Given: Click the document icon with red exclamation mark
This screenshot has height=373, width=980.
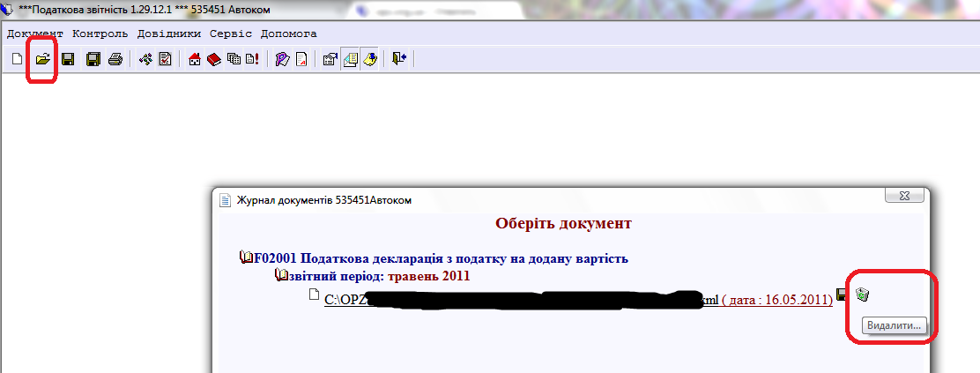Looking at the screenshot, I should point(252,59).
